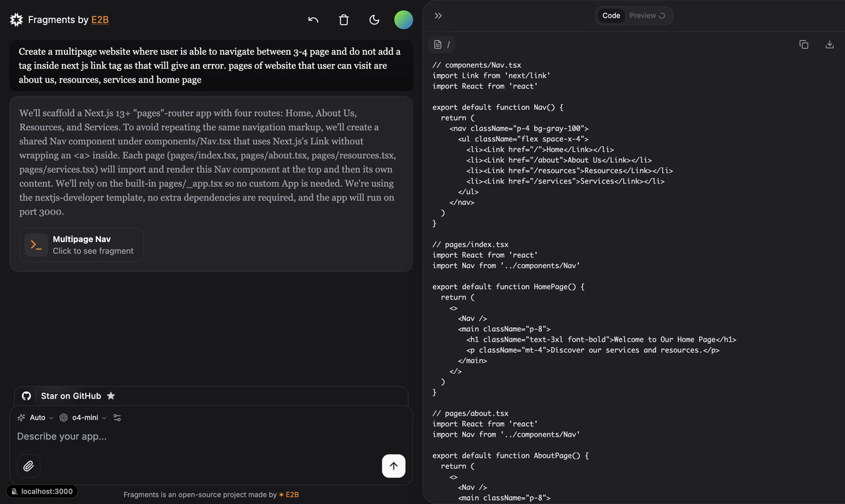
Task: Download the code file
Action: pos(830,44)
